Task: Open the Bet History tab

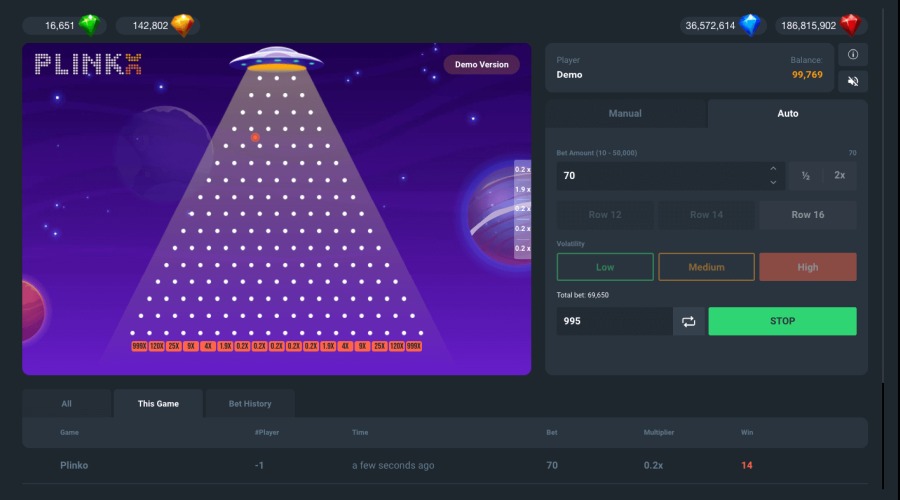Action: pyautogui.click(x=250, y=403)
